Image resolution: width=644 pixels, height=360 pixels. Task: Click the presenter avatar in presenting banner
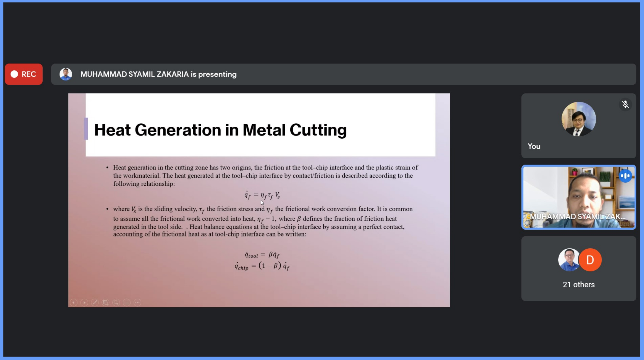point(66,74)
